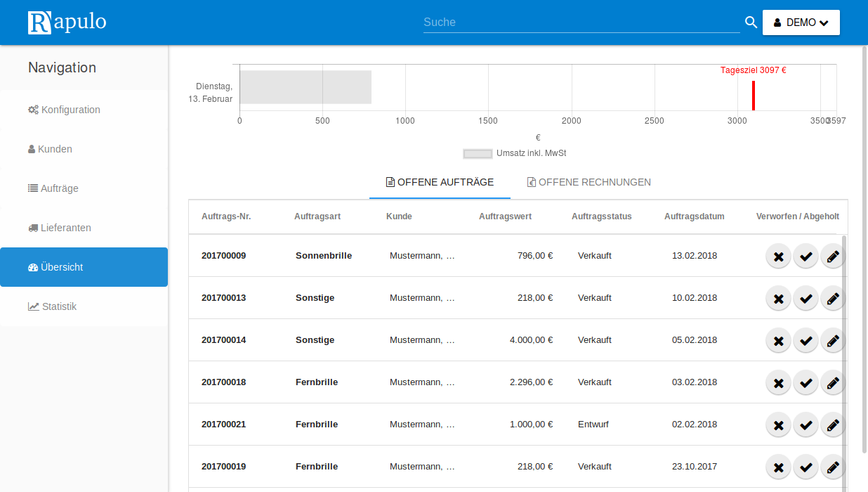The height and width of the screenshot is (492, 868).
Task: Open Statistik navigation item
Action: point(59,306)
